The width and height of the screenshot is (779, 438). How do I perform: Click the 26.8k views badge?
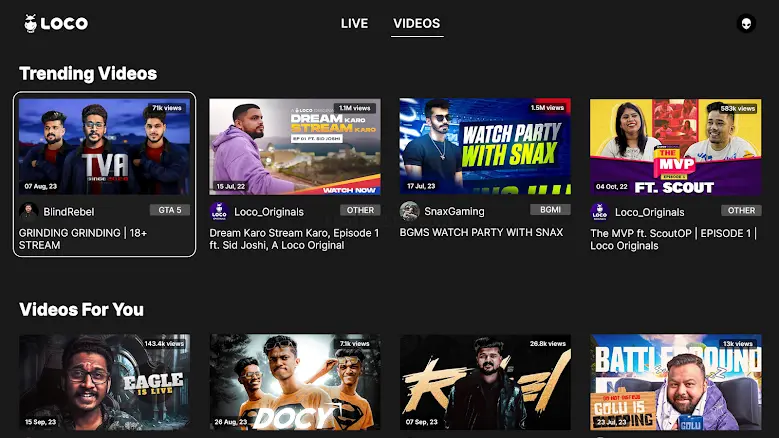coord(547,344)
